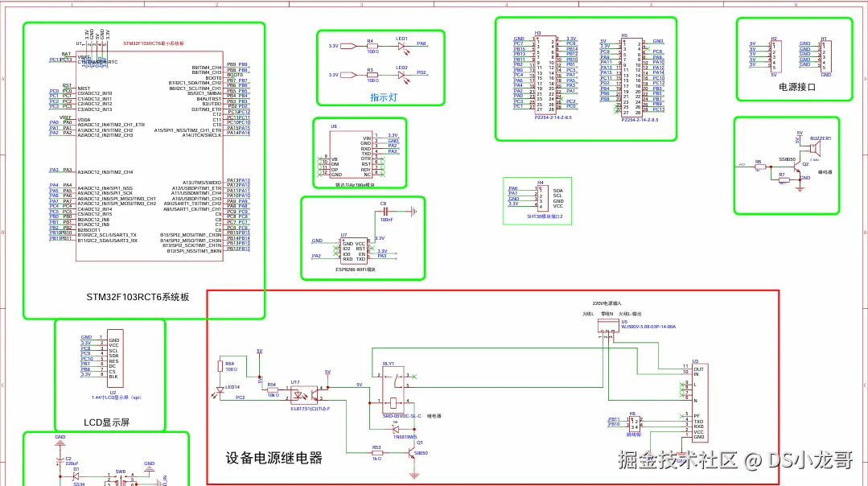Select the C9 capacitor symbol

point(386,211)
